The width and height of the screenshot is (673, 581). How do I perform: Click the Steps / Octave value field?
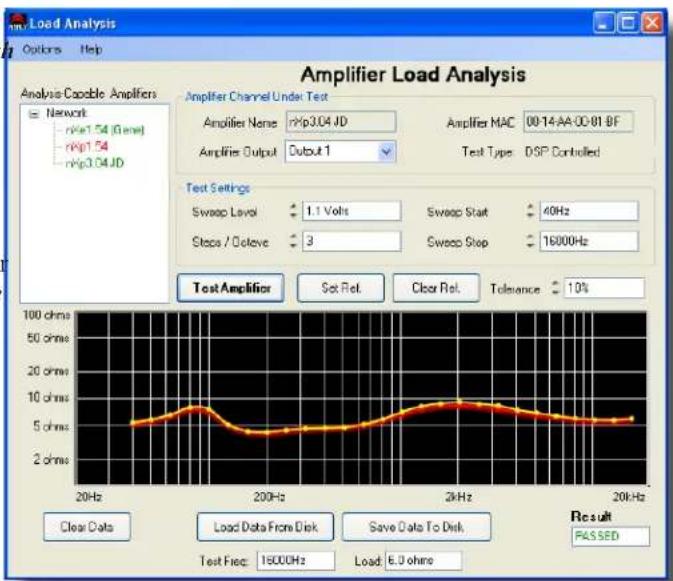pyautogui.click(x=352, y=241)
